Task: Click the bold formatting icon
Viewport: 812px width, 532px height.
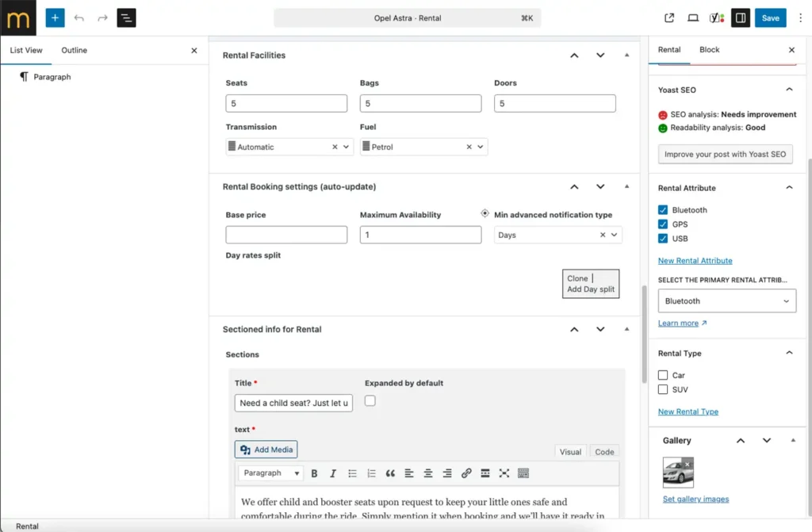Action: click(314, 473)
